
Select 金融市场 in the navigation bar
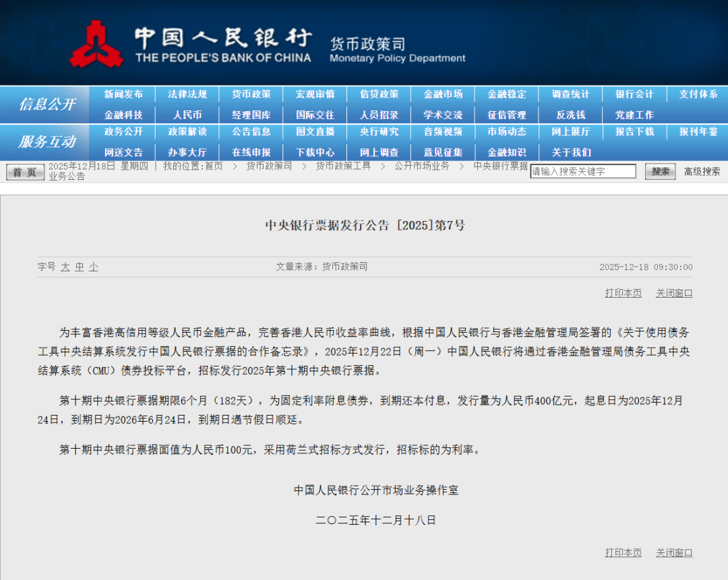(443, 94)
